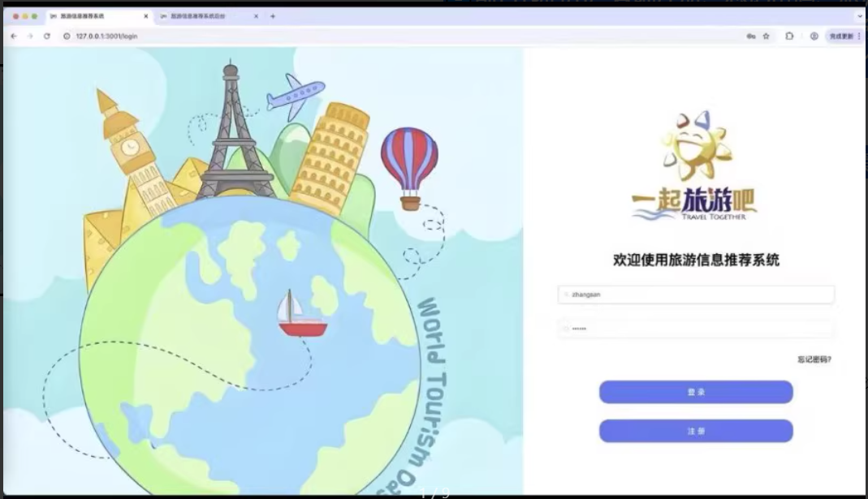Expand the tab search dropdown arrow
Screen dimensions: 868x499
point(860,16)
